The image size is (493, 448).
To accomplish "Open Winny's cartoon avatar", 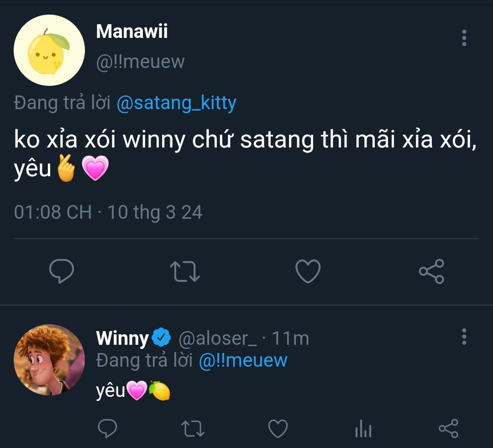I will 49,360.
